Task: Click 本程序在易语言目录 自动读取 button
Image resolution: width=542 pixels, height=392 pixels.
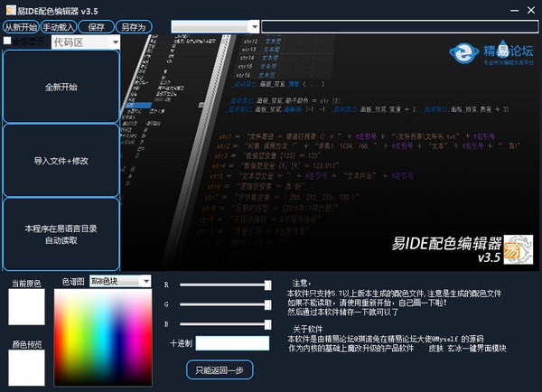Action: click(61, 235)
